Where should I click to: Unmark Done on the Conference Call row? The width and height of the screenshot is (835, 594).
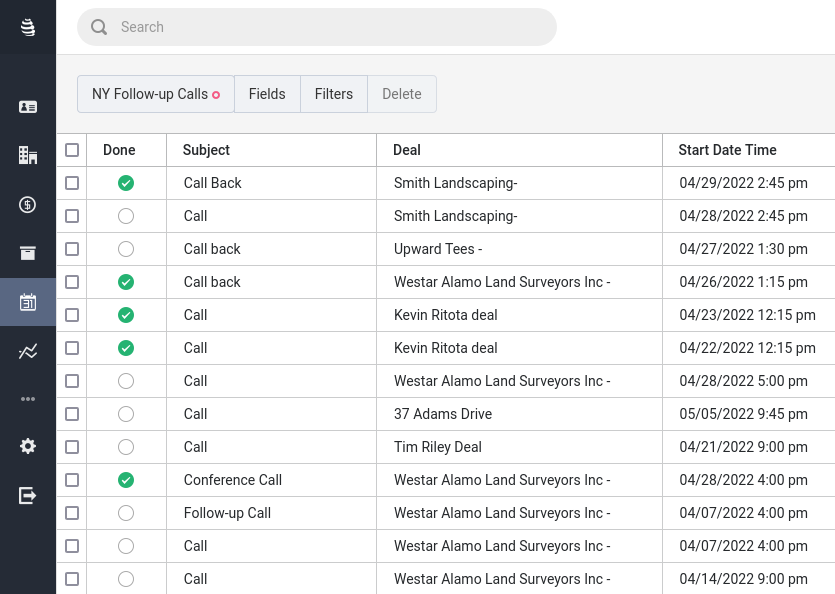tap(126, 481)
